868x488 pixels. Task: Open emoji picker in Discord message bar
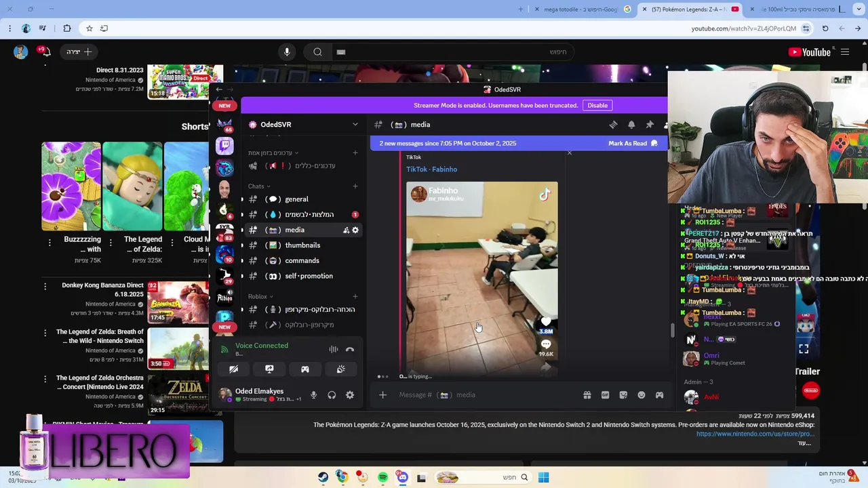642,395
